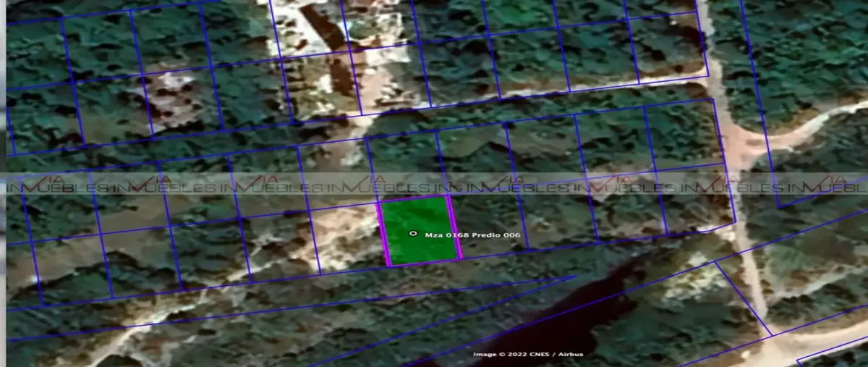
Task: Select the green highlighted parcel
Action: (x=420, y=230)
